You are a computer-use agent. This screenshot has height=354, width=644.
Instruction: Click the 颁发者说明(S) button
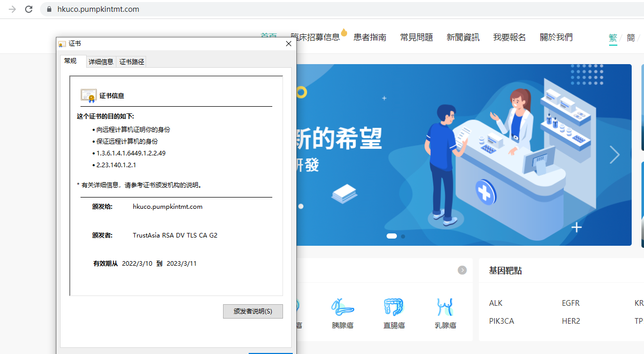(x=253, y=311)
